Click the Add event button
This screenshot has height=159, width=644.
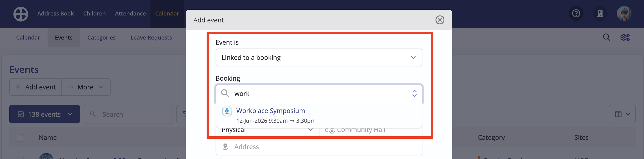(x=36, y=87)
